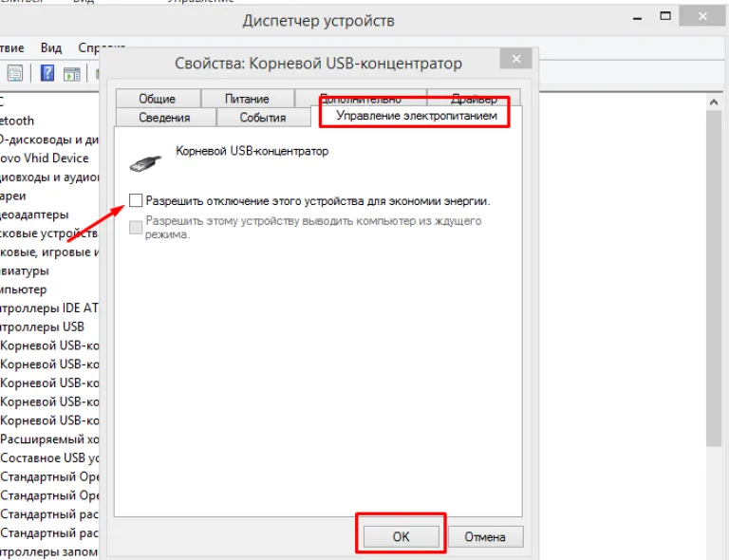Click the Отмена button
729x560 pixels.
[x=485, y=537]
